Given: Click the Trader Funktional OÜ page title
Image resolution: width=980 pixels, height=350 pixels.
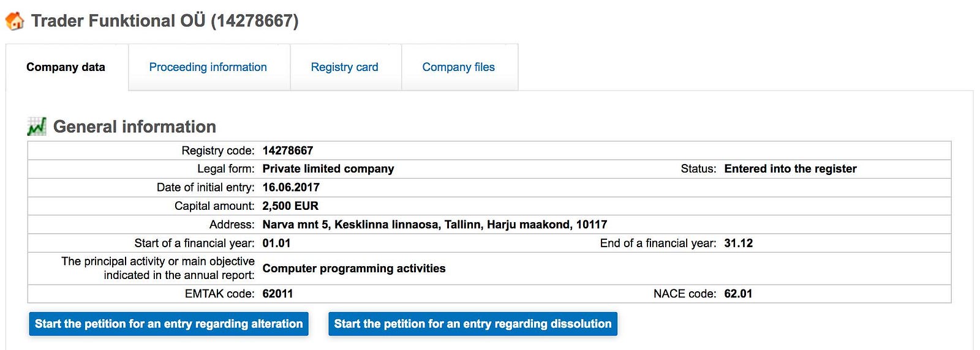Looking at the screenshot, I should 165,21.
